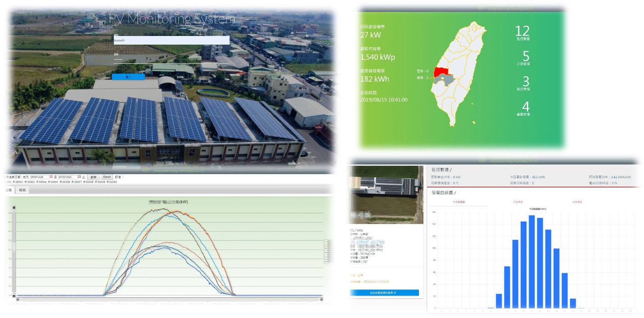This screenshot has width=644, height=318.
Task: Focus the password field on login form
Action: (x=171, y=60)
